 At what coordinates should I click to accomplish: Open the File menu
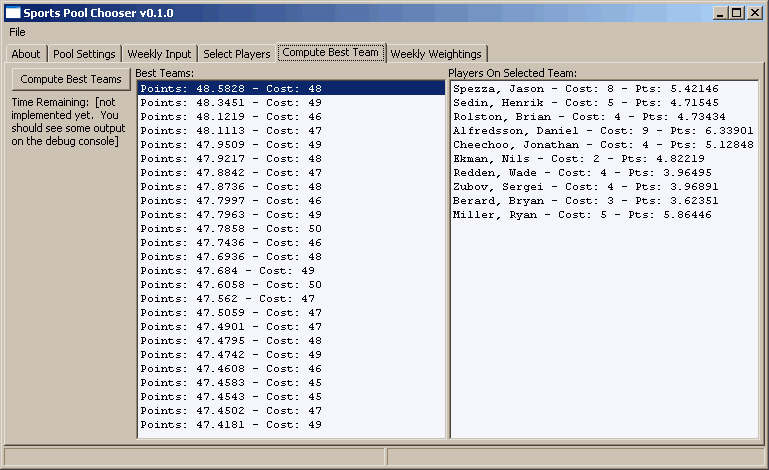18,32
